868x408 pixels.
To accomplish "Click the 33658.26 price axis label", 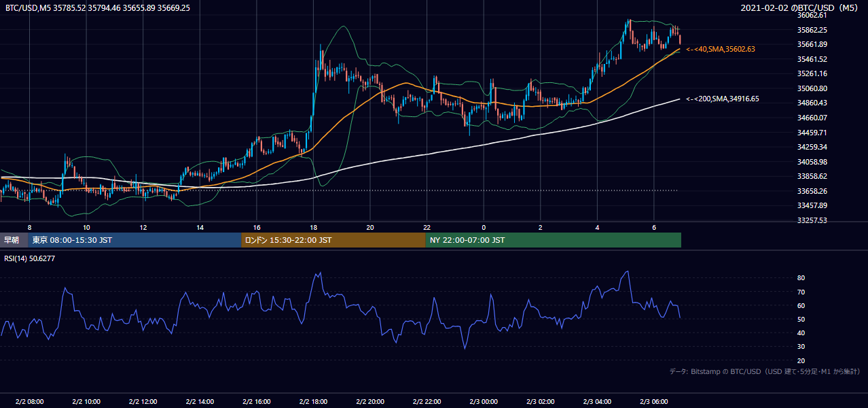I will coord(812,191).
